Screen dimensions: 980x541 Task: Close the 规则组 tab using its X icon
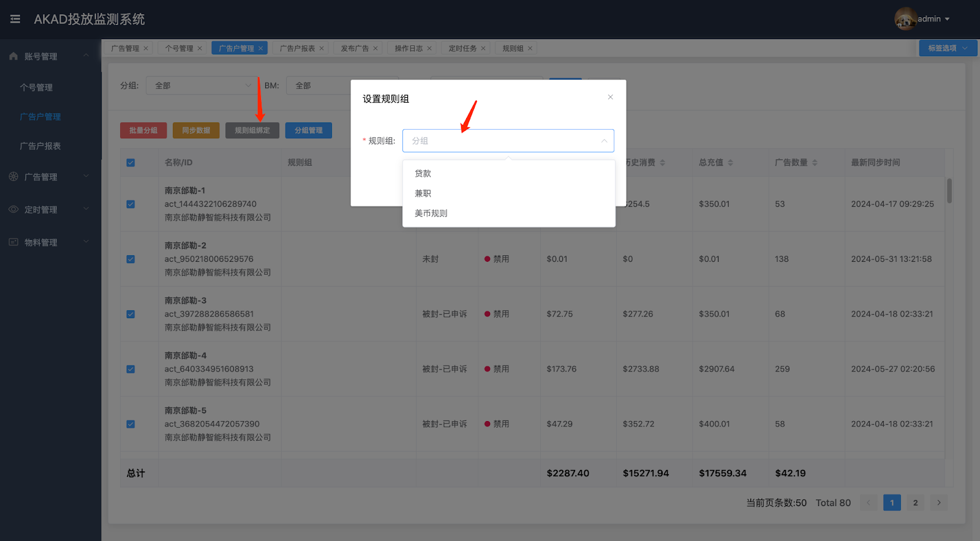(530, 48)
